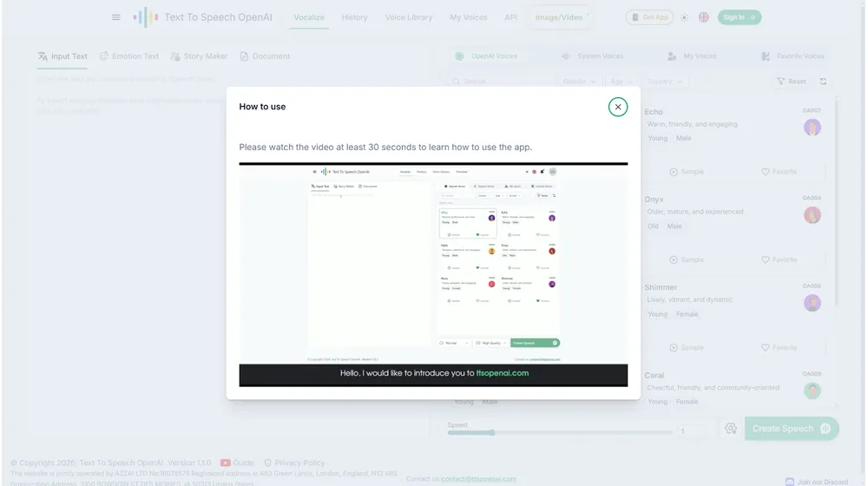The height and width of the screenshot is (486, 868).
Task: Click the Join our Discord link
Action: (817, 483)
